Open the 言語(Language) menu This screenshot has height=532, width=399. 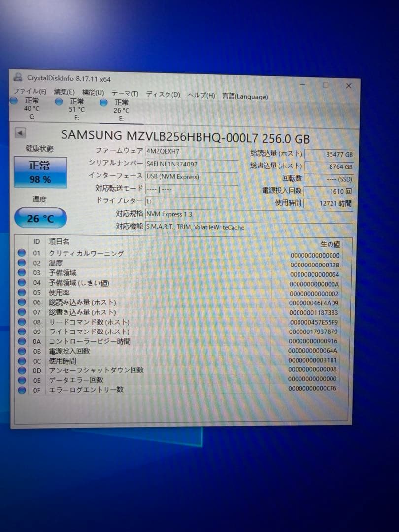(245, 97)
